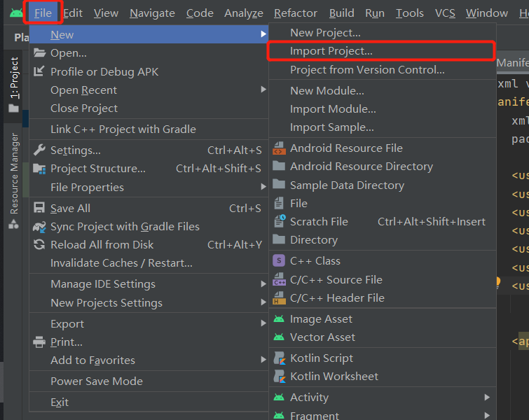Select Close Project
Screen dimensions: 529x420
[149, 108]
